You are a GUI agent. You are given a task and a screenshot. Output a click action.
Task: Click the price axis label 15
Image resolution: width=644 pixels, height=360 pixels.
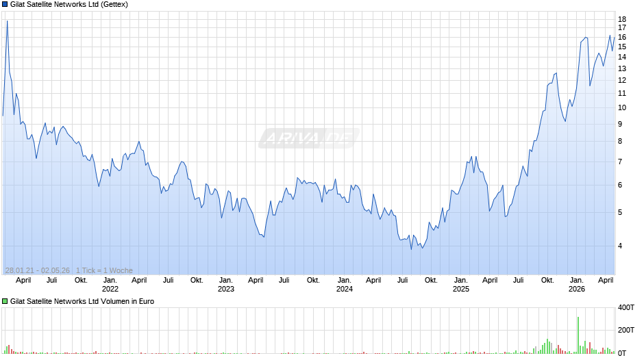tap(622, 47)
